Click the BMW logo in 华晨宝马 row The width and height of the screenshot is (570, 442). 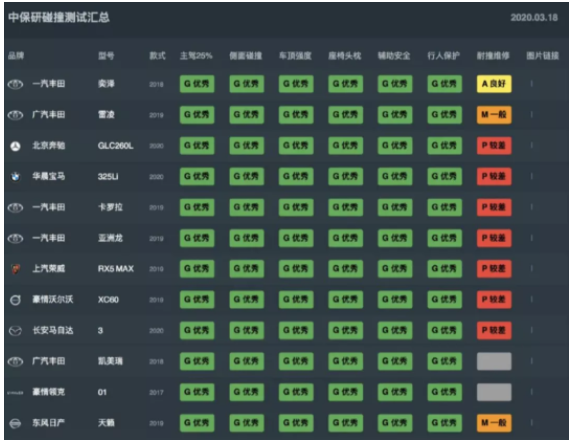coord(15,177)
